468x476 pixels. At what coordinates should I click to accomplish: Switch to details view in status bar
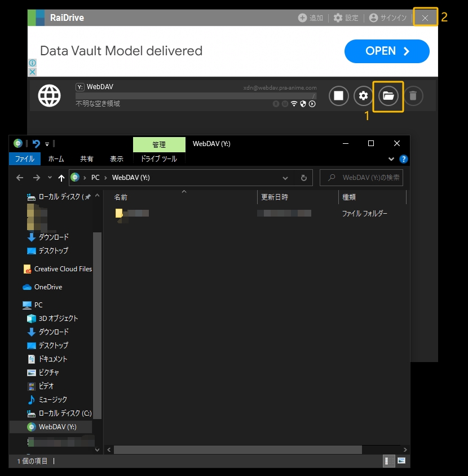(389, 461)
